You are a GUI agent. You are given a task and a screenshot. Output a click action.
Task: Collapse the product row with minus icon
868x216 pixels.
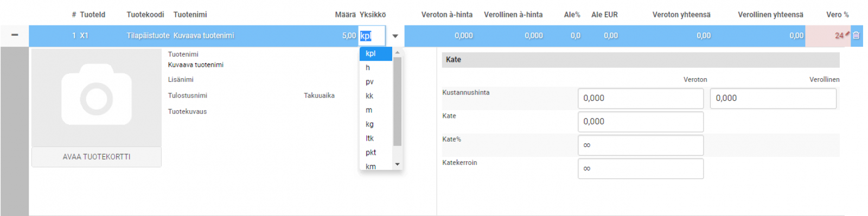(15, 35)
